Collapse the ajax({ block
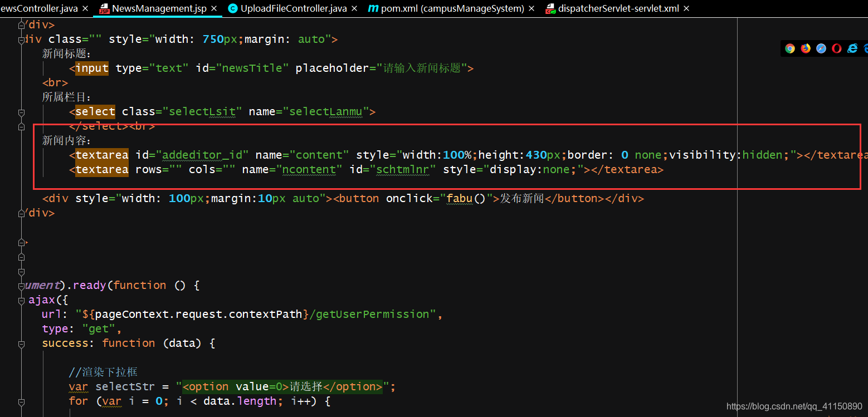Viewport: 868px width, 417px height. click(22, 300)
